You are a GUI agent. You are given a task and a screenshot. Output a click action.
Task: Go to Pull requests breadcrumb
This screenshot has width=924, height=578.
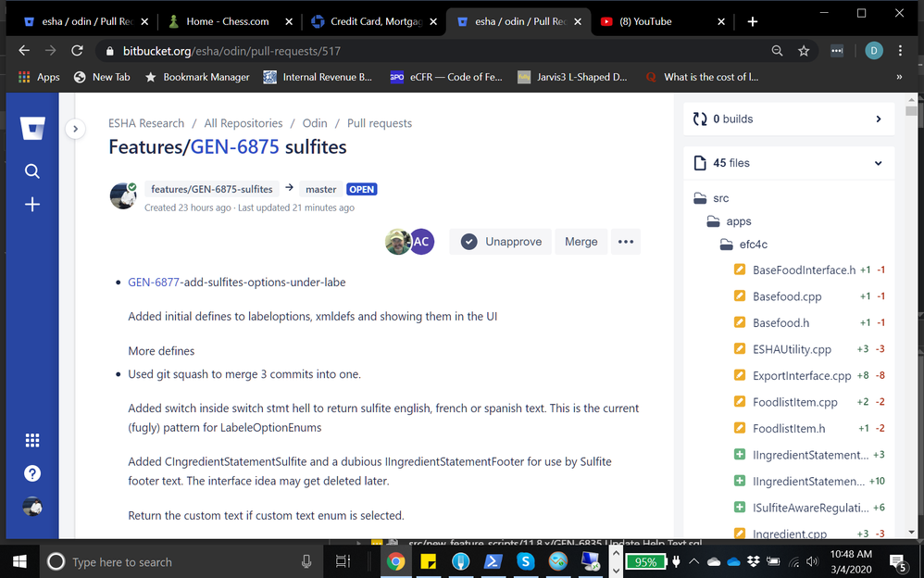coord(380,123)
